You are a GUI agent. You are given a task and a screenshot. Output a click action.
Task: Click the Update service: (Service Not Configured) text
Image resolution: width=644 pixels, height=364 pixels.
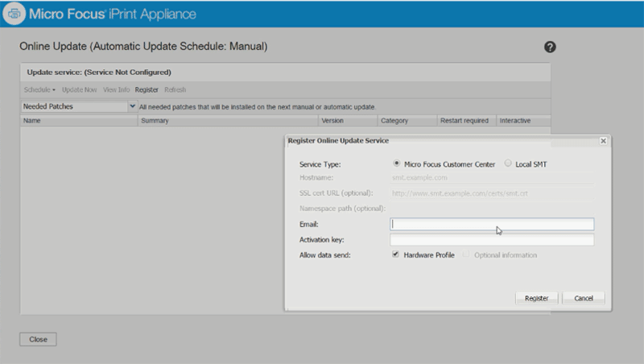(99, 72)
